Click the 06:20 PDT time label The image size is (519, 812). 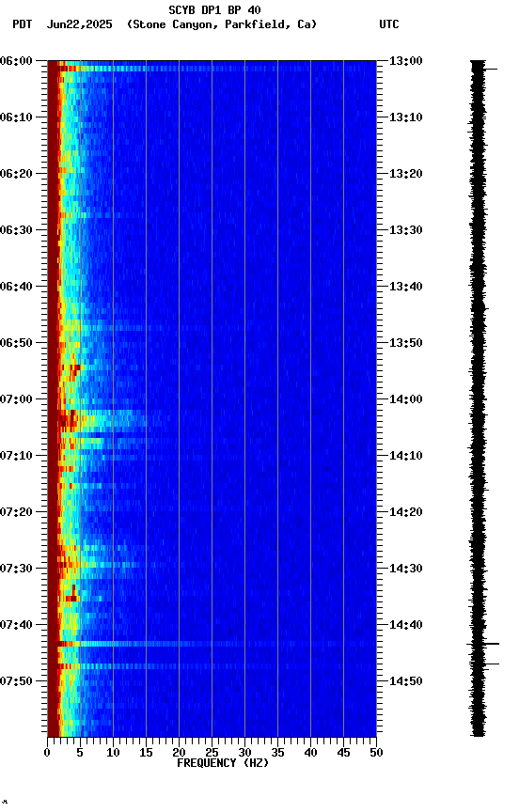[x=16, y=174]
